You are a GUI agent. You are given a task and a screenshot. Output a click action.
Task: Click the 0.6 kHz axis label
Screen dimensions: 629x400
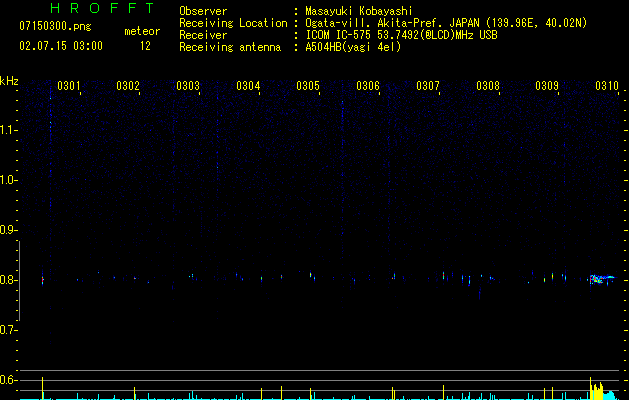pos(8,380)
